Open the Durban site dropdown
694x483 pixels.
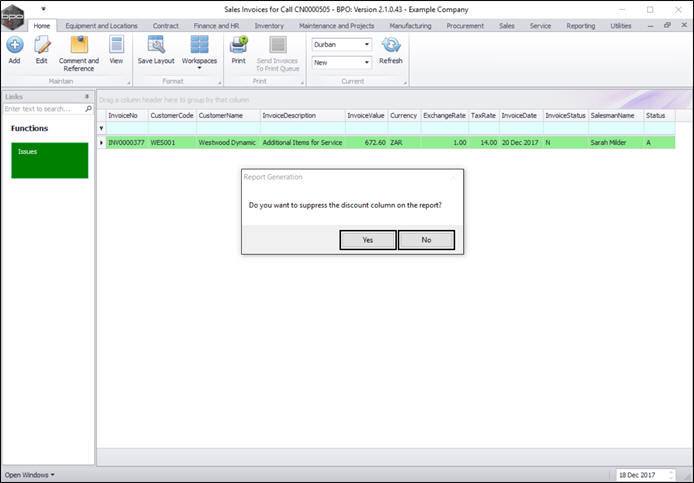click(367, 44)
